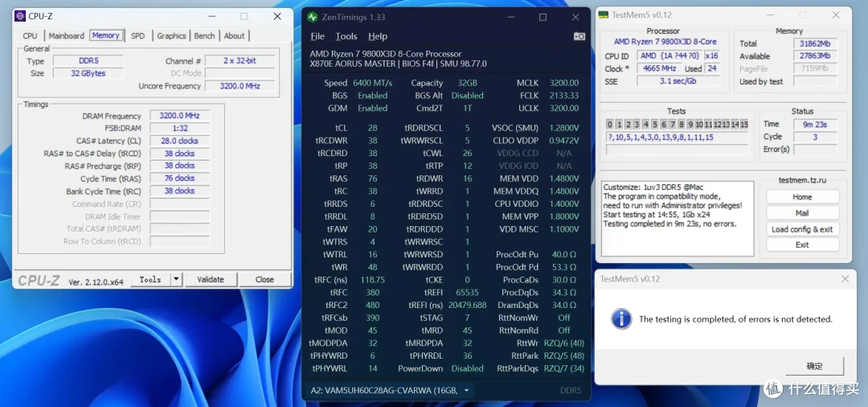
Task: Click the CPU-Z title bar logo icon
Action: coord(20,17)
